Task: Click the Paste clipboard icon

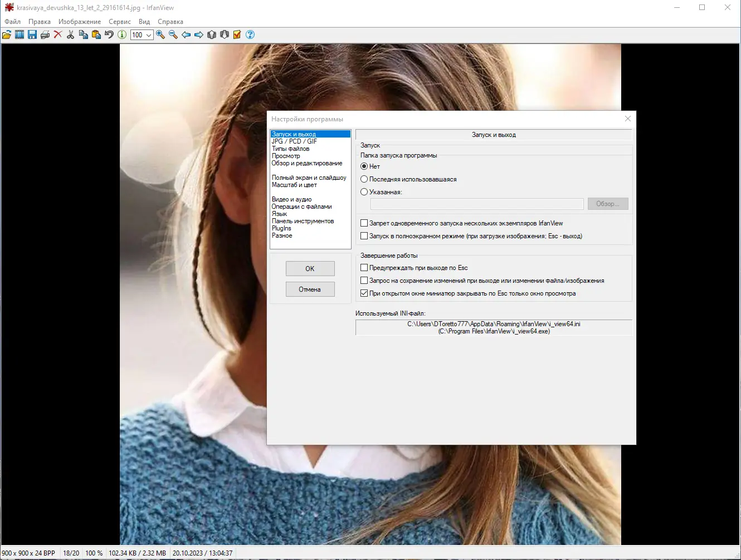Action: (x=96, y=35)
